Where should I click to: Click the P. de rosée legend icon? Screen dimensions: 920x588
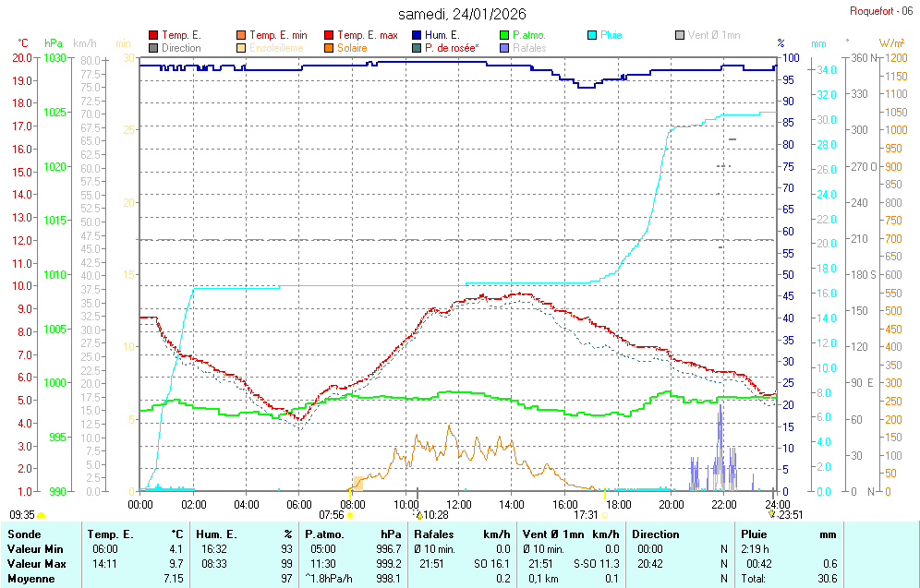click(417, 48)
